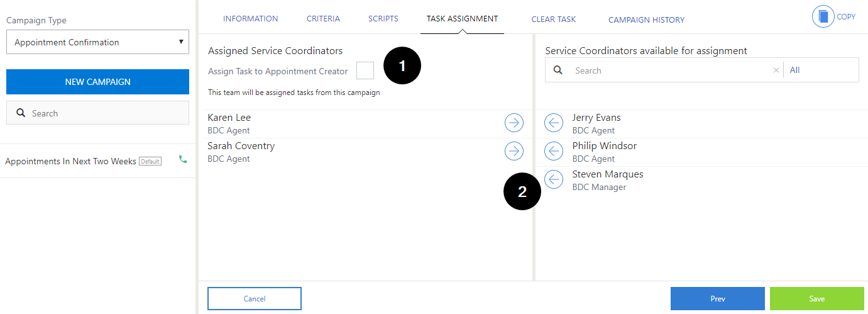This screenshot has width=868, height=314.
Task: Assign Steven Marques with left-arrow icon
Action: 554,179
